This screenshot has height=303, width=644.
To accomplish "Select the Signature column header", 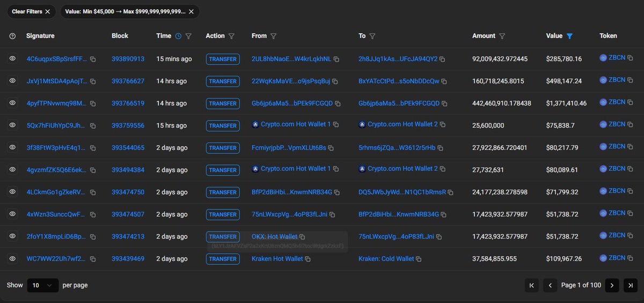I will [40, 36].
